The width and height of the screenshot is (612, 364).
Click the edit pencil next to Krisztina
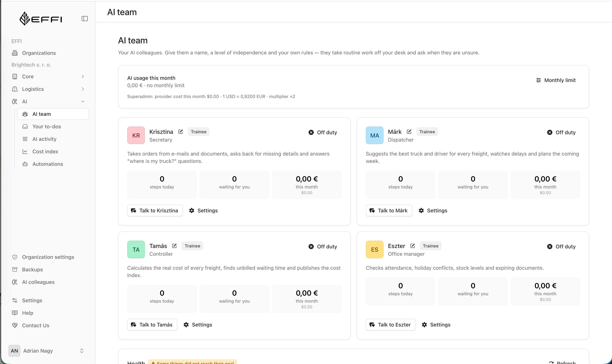(180, 132)
